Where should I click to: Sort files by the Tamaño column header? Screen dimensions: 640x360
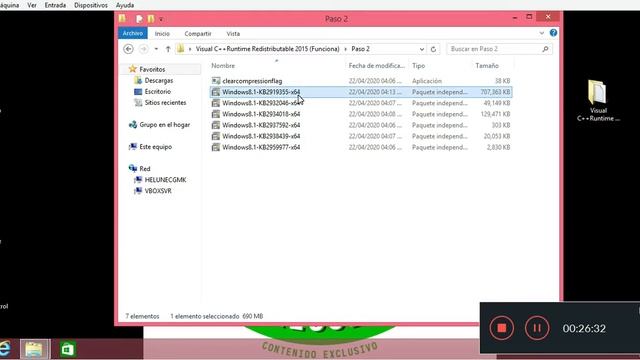point(487,66)
